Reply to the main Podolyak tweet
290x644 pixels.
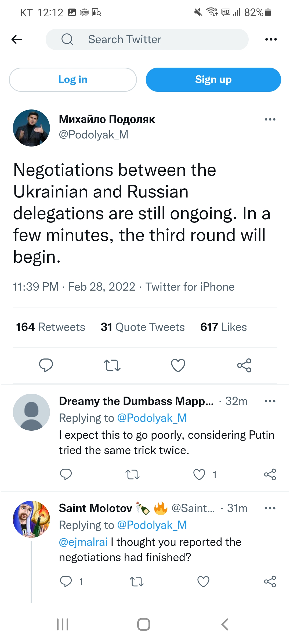pos(46,365)
